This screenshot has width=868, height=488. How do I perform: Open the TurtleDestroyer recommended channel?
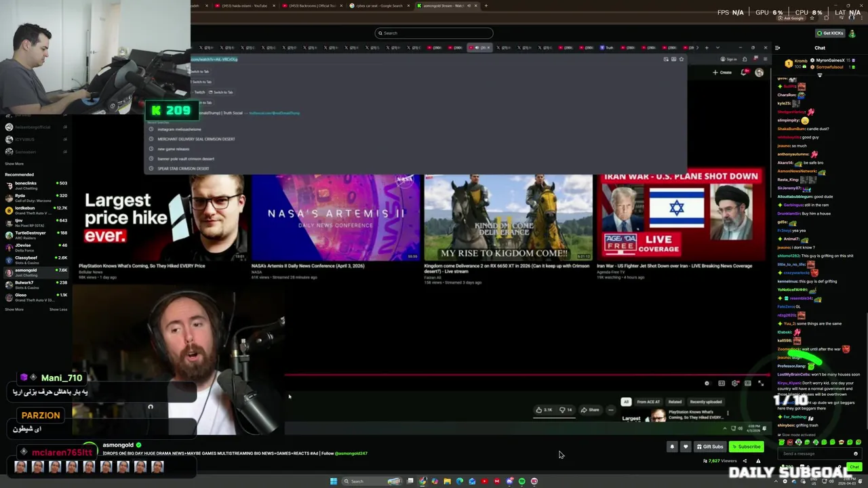[36, 235]
